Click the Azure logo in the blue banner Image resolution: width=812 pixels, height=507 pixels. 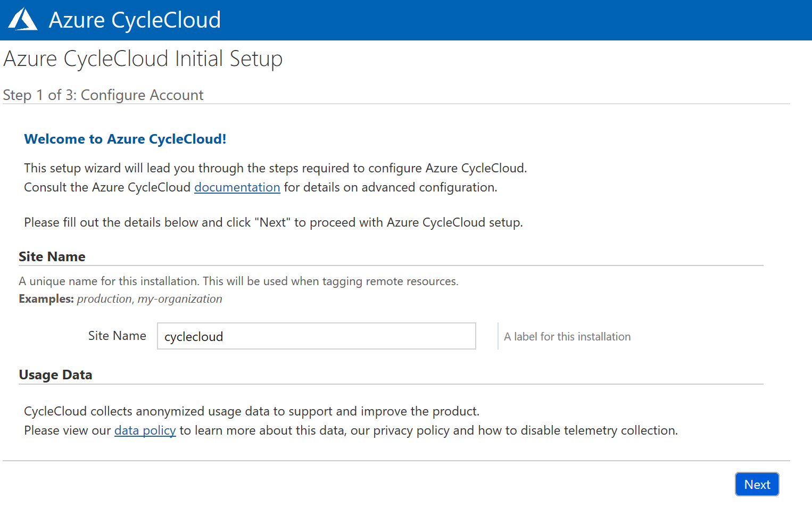pos(22,18)
